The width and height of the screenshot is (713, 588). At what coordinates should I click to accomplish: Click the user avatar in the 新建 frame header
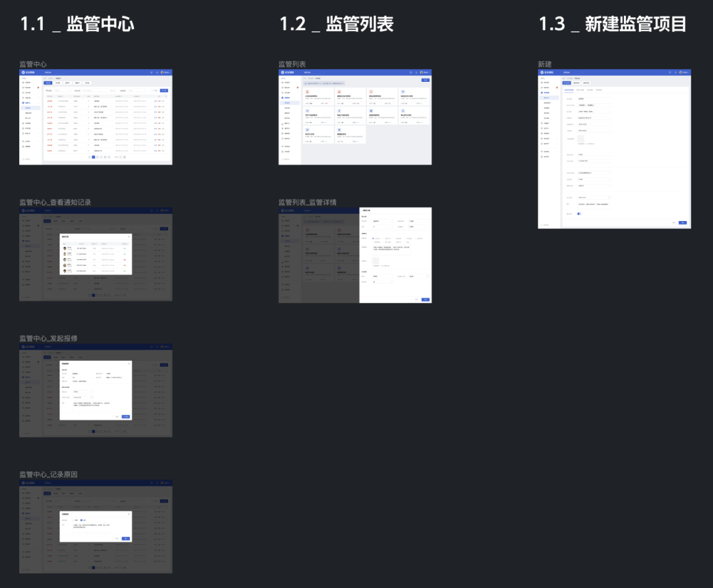tap(680, 72)
